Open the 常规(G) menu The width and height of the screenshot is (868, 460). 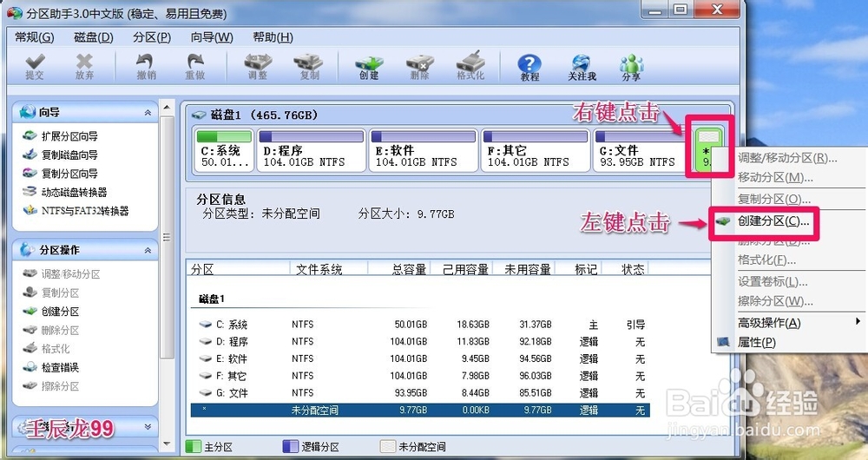pos(35,37)
